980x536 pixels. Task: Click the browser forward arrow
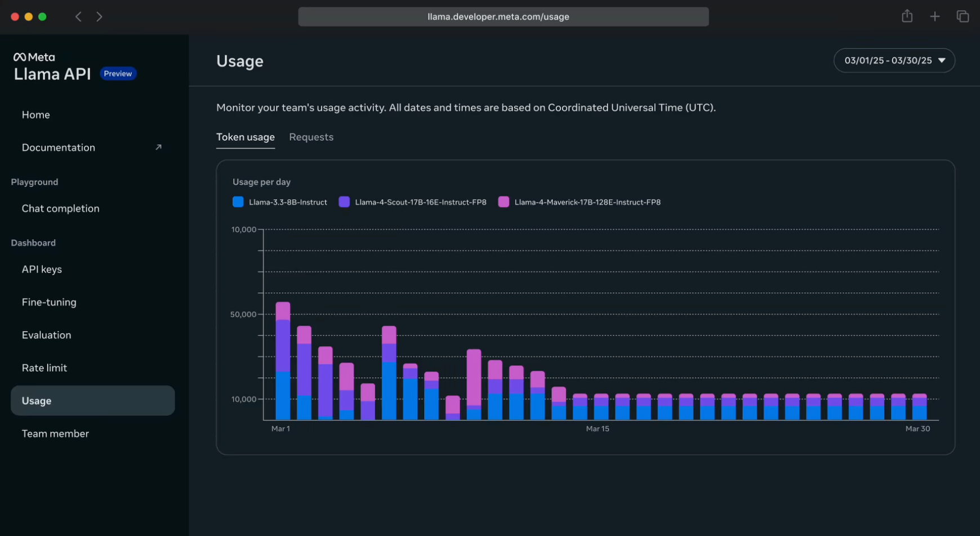[99, 17]
